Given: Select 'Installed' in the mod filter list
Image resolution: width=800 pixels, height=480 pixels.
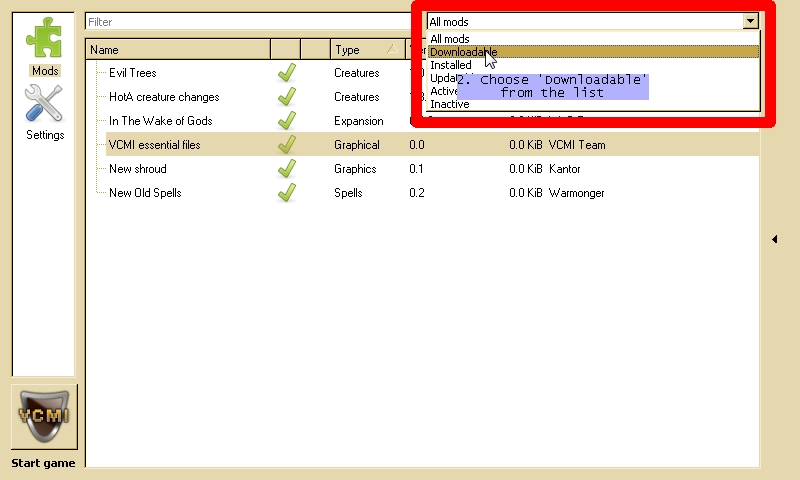Looking at the screenshot, I should tap(450, 65).
